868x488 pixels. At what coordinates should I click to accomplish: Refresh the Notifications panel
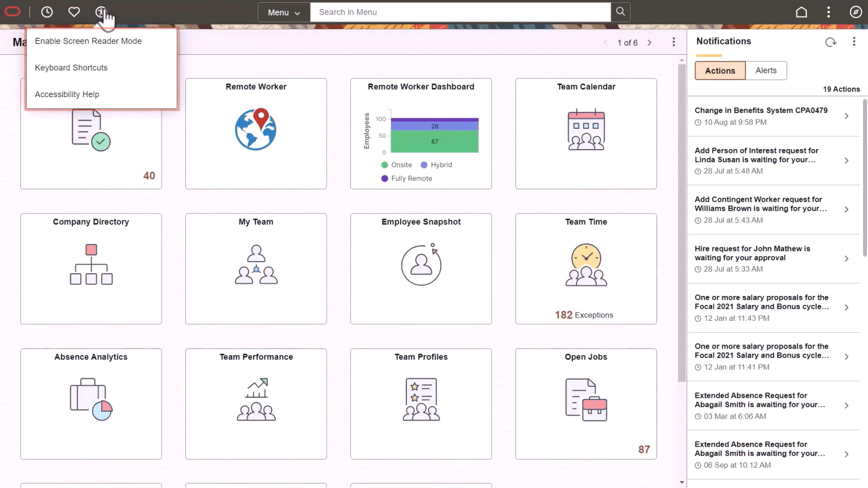pos(831,42)
